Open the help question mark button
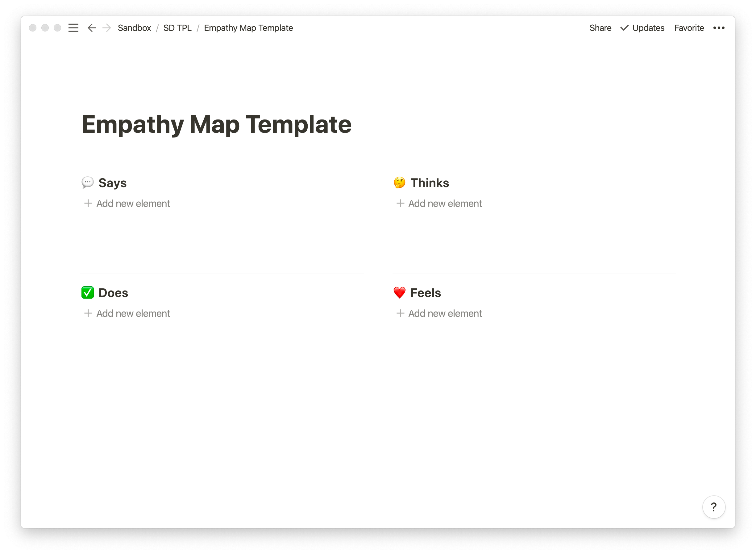Screen dimensions: 756x554 pos(713,507)
